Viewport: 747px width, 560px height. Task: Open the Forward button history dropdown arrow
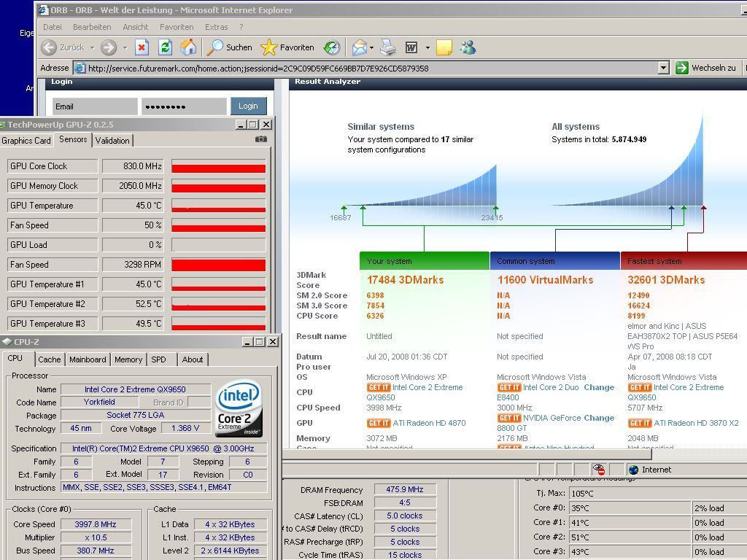[125, 47]
